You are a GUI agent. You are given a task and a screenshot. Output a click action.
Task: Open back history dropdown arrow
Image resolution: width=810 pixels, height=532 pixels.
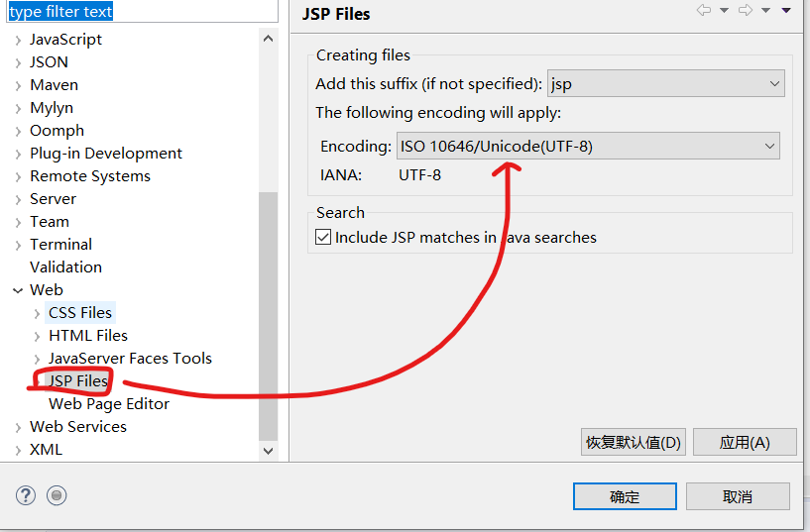(x=725, y=10)
